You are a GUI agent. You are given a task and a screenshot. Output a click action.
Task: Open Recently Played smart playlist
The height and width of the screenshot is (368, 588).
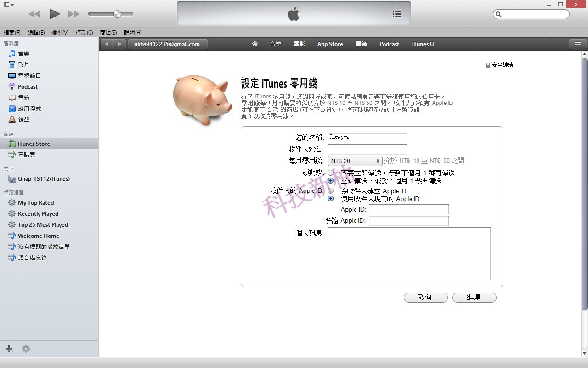49,213
